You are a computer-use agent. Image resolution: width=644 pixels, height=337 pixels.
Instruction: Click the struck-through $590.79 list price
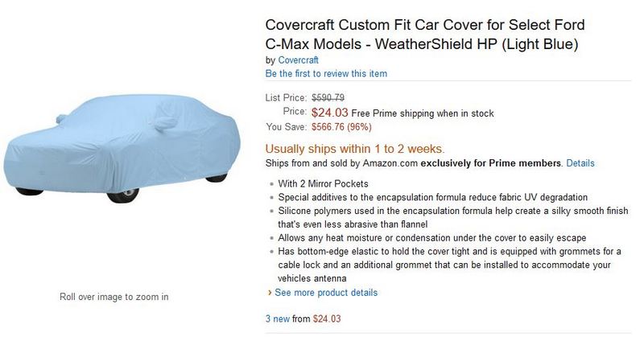pyautogui.click(x=328, y=97)
